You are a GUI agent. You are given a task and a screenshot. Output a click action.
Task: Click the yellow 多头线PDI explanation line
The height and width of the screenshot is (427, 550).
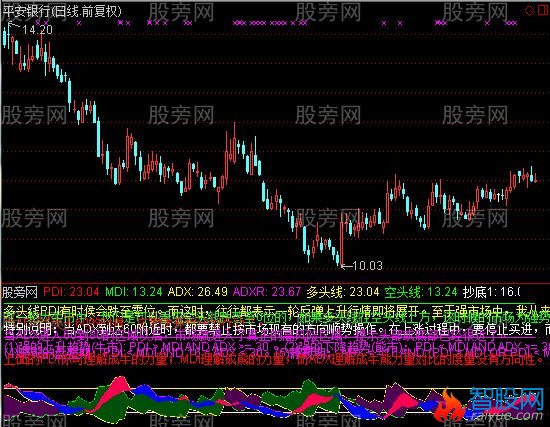(276, 310)
